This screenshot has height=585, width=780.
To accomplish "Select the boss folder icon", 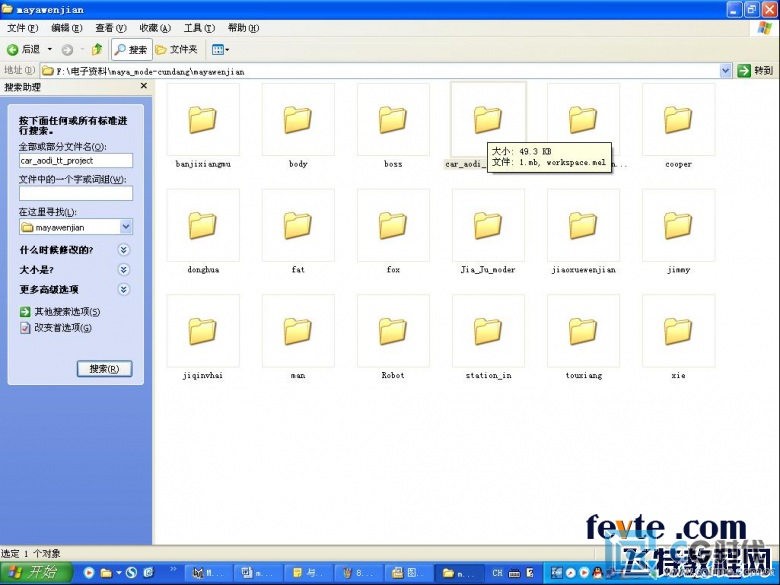I will point(393,120).
